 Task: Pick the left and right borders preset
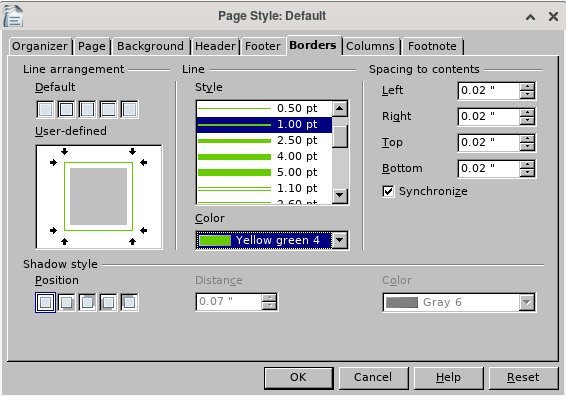point(87,109)
